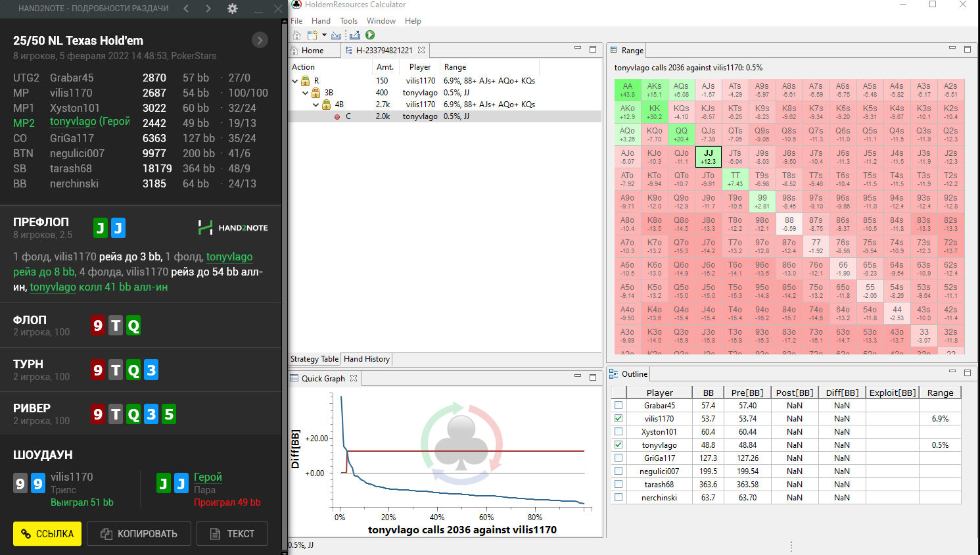980x555 pixels.
Task: Switch to the Home tab
Action: (313, 50)
